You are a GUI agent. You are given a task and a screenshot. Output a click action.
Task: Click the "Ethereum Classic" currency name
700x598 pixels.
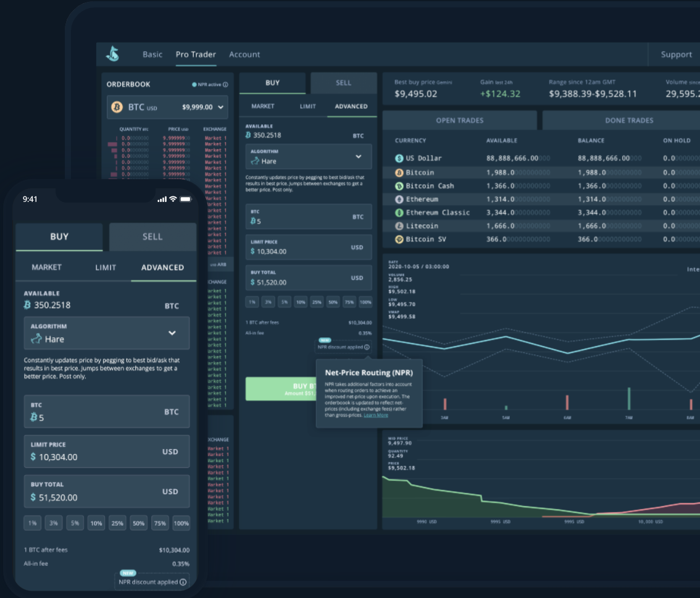(438, 213)
